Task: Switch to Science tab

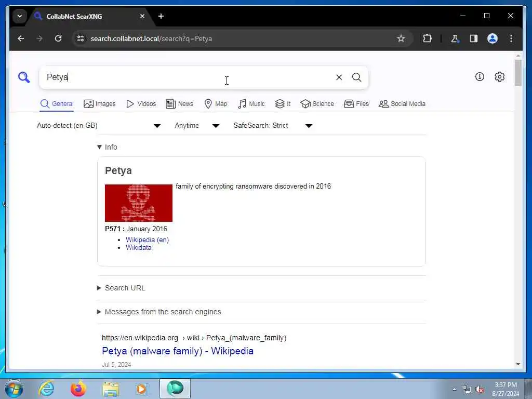Action: coord(317,104)
